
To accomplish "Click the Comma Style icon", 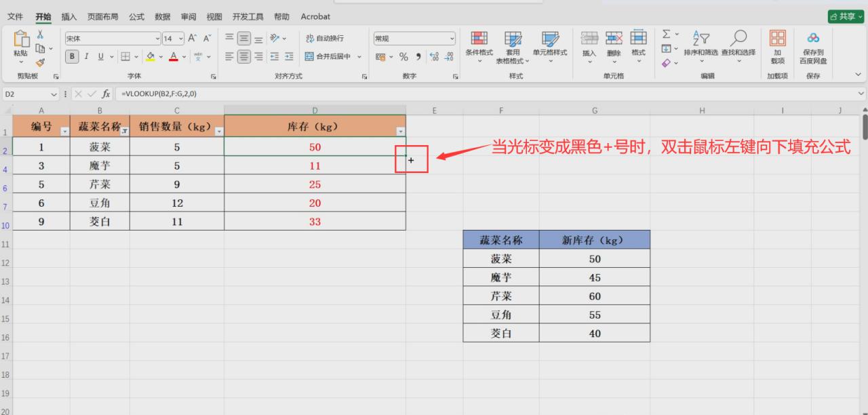I will click(418, 57).
